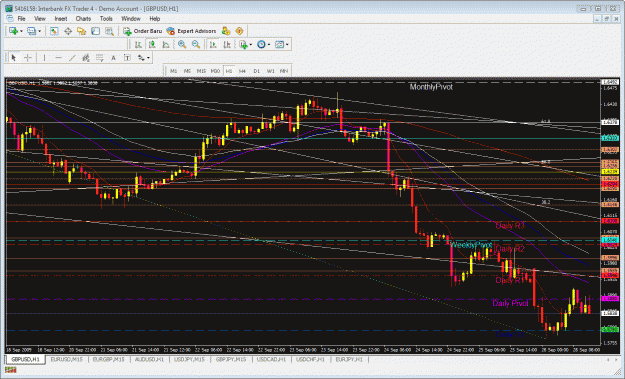This screenshot has width=625, height=379.
Task: Zoom out on the chart
Action: tap(196, 45)
